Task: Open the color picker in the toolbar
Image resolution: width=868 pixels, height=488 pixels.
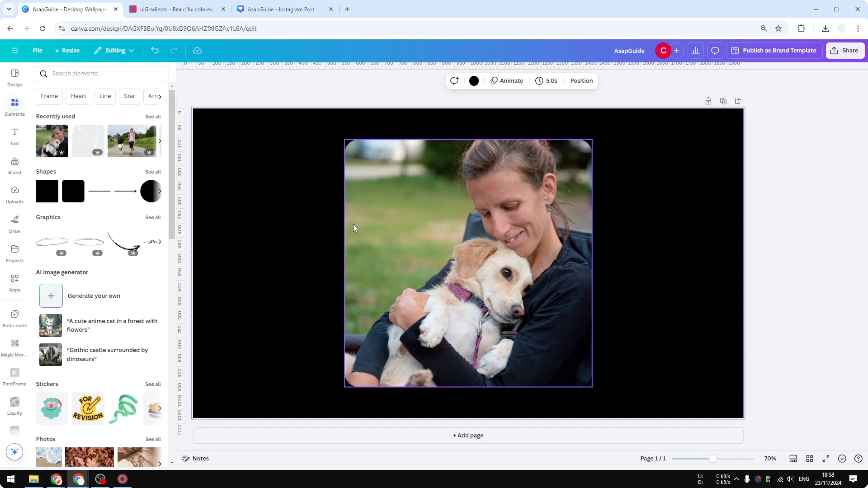Action: click(474, 80)
